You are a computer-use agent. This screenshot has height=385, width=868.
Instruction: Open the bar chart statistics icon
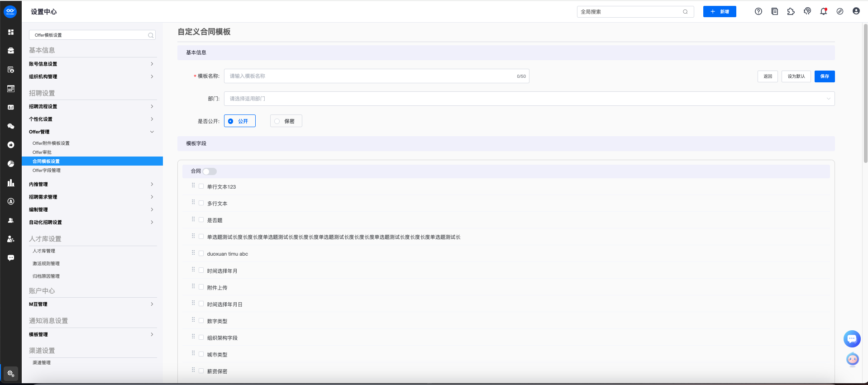click(x=11, y=183)
